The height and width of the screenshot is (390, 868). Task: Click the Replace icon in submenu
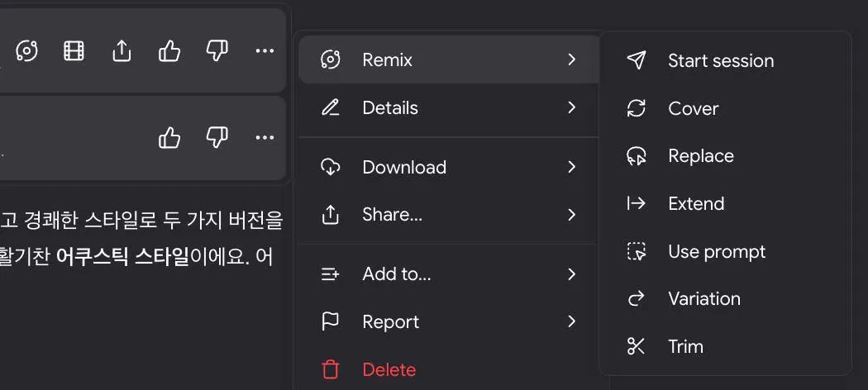pos(636,156)
